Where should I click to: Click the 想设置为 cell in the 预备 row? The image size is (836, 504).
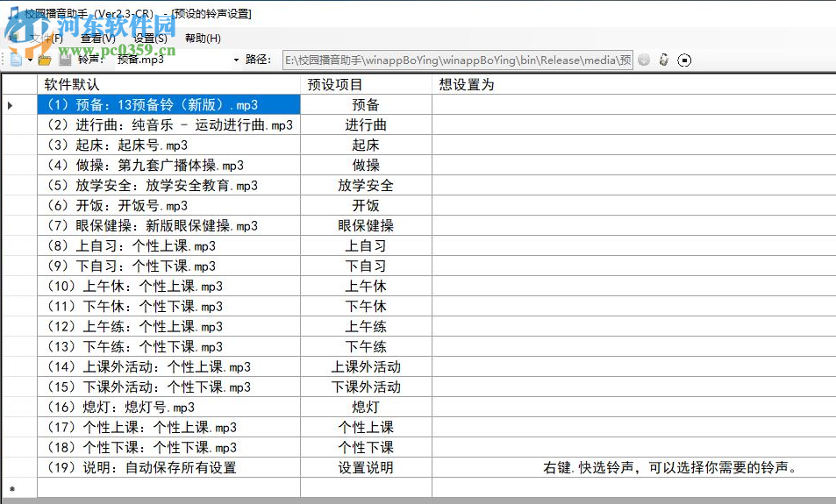pos(634,104)
